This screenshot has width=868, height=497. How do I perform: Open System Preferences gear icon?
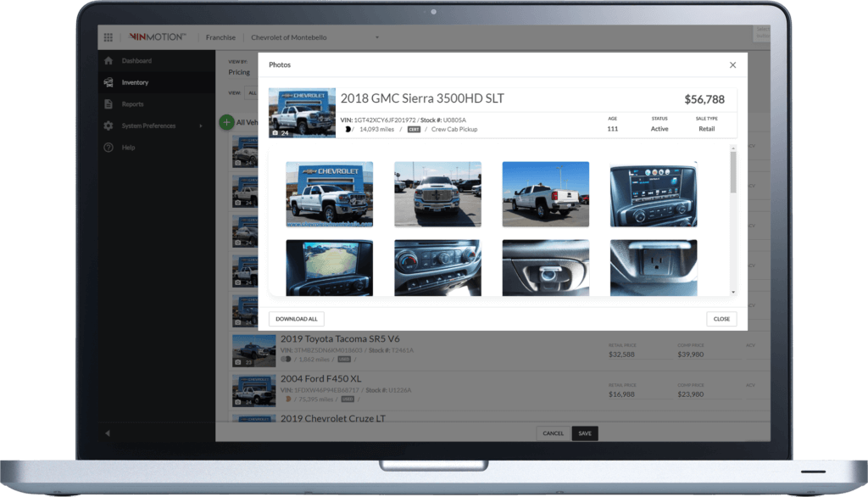[x=108, y=126]
